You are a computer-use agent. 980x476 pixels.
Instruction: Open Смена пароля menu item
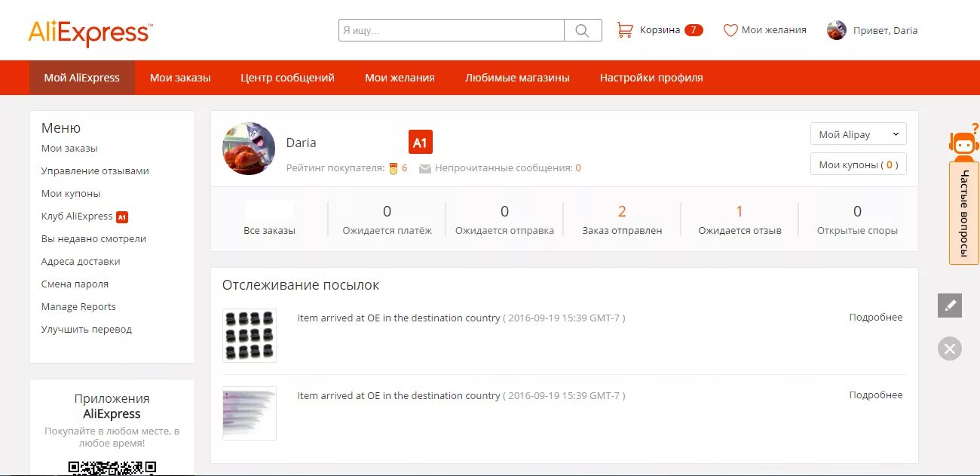point(75,284)
